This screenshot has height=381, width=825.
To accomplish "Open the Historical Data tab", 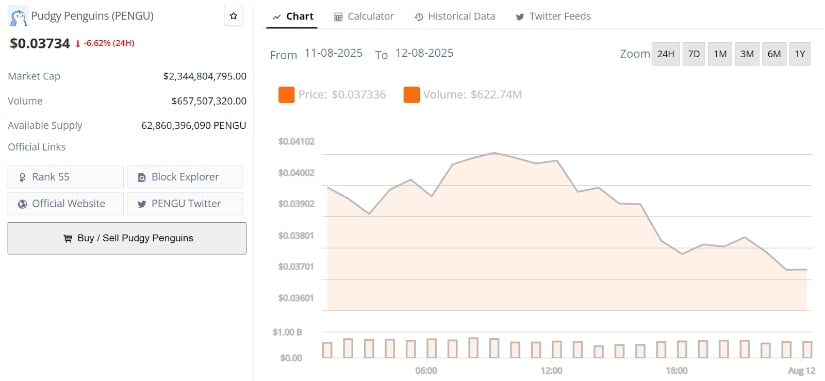I will tap(455, 17).
